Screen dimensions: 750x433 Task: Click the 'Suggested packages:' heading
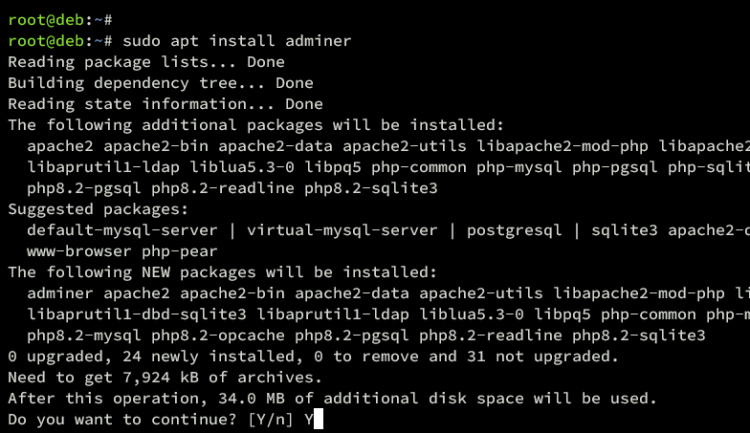[97, 209]
